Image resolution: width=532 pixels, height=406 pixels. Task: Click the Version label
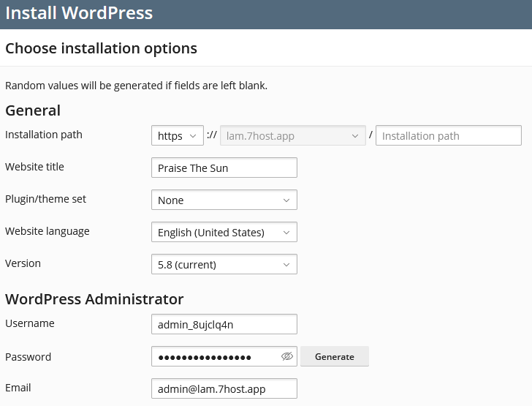23,263
